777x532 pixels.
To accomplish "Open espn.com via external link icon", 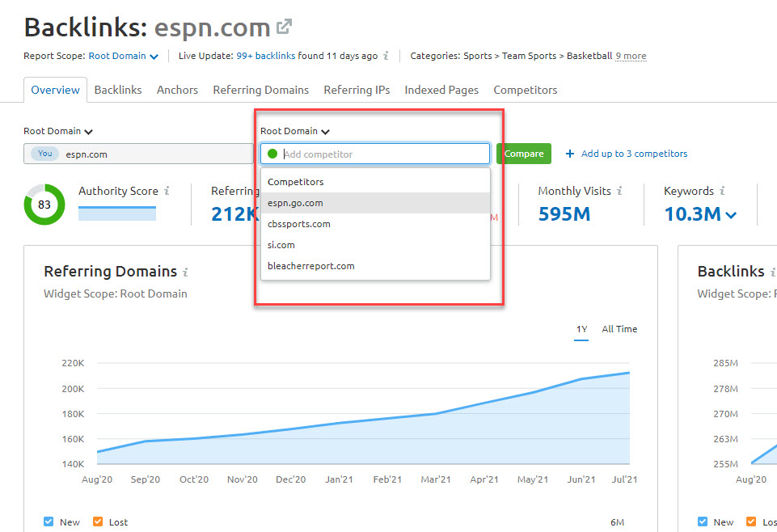I will 284,26.
